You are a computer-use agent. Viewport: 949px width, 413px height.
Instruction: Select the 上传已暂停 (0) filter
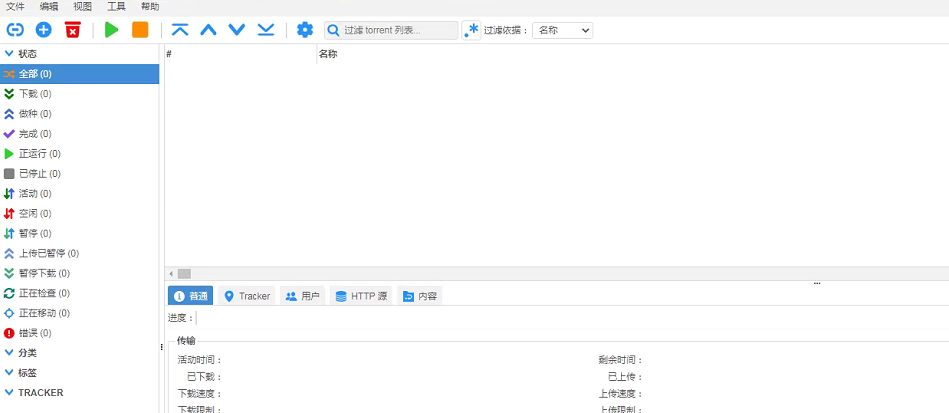79,253
